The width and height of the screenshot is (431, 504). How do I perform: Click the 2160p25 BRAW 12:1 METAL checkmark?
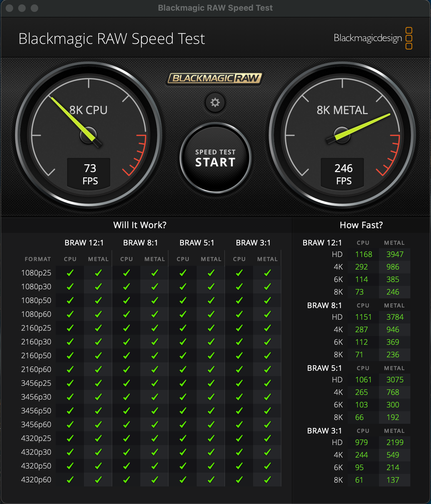pyautogui.click(x=98, y=328)
